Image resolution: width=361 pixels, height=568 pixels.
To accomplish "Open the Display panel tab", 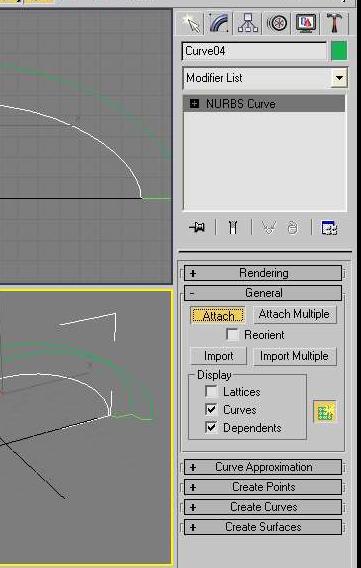I will click(306, 24).
